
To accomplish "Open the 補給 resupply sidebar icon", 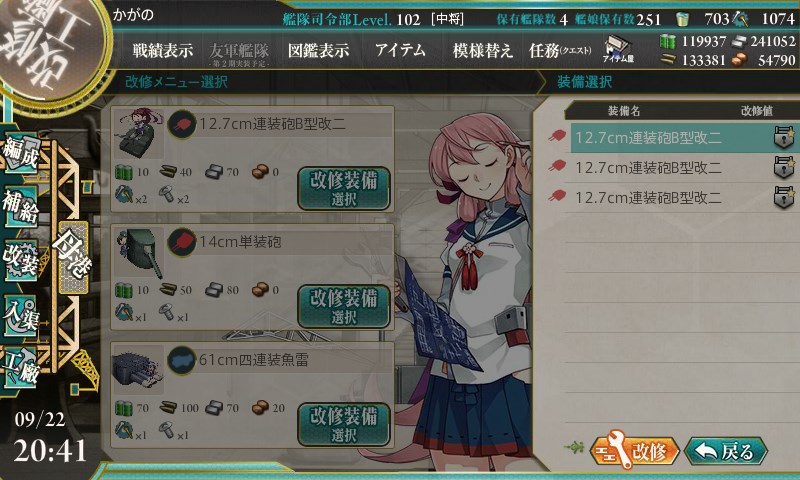I will pos(20,206).
